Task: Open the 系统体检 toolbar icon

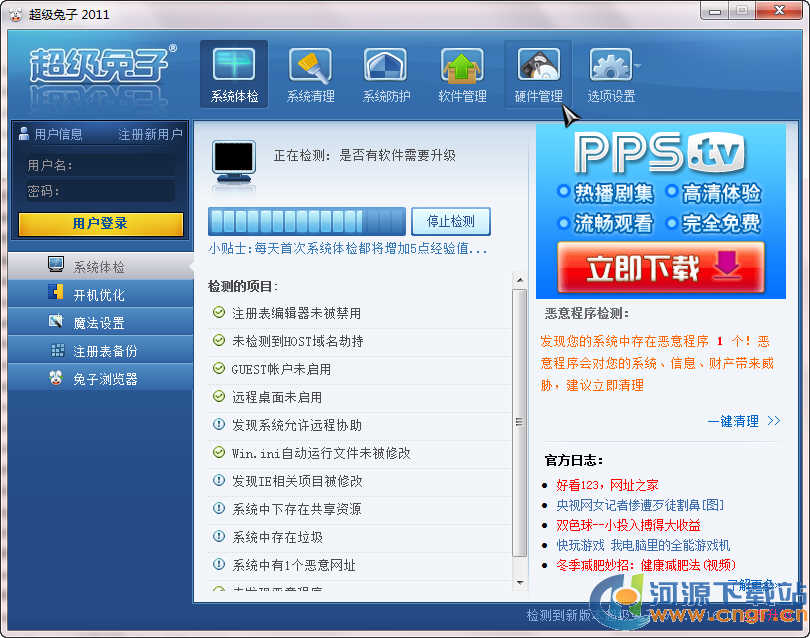Action: (234, 74)
